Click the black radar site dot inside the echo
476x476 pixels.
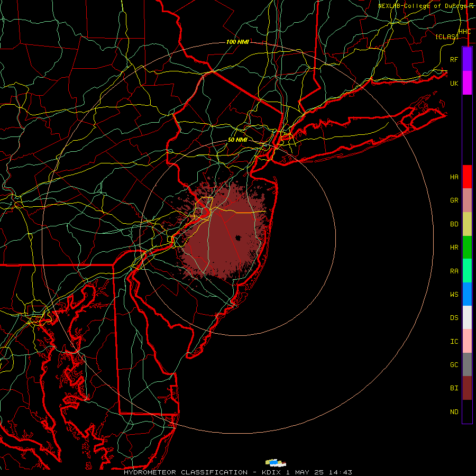tap(237, 238)
